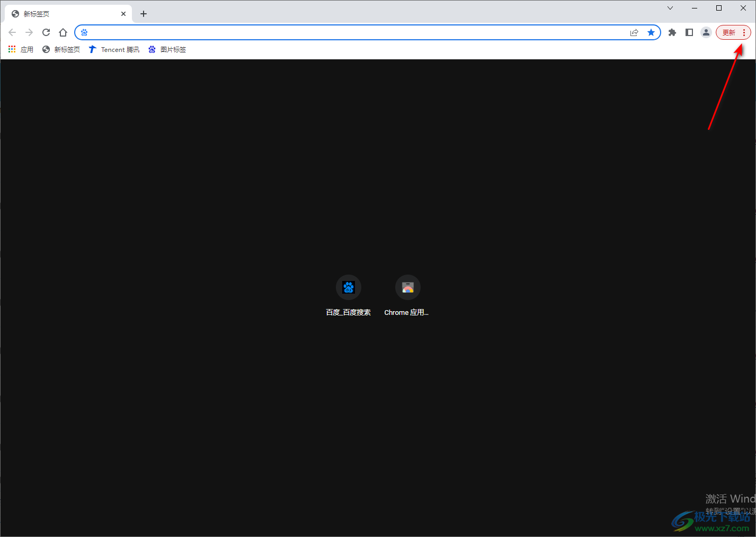
Task: Click the 更新 update button
Action: coord(729,32)
